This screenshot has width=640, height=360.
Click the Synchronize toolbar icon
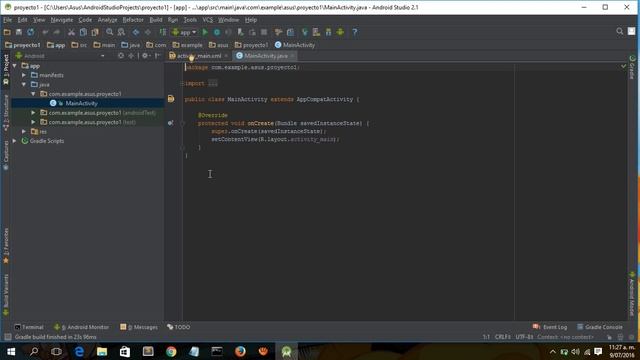point(31,32)
